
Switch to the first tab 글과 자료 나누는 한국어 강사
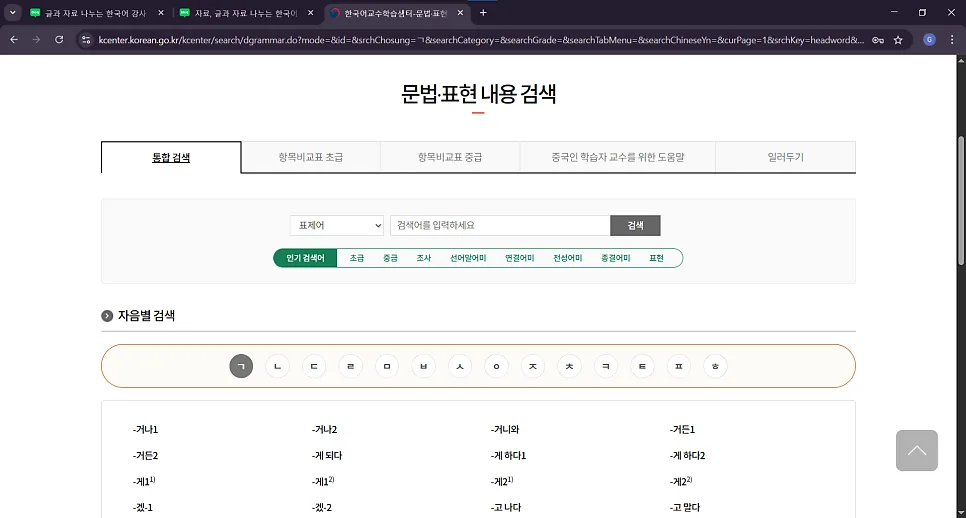pos(97,13)
